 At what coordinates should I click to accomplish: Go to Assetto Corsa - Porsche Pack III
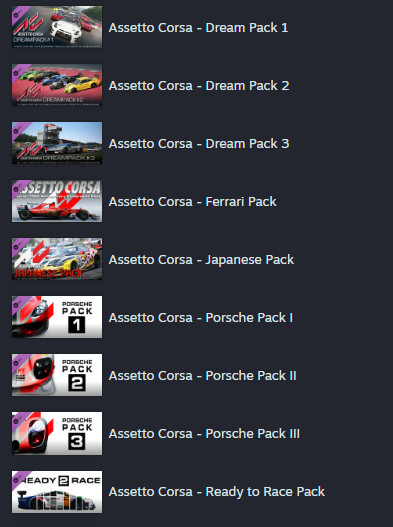click(204, 434)
